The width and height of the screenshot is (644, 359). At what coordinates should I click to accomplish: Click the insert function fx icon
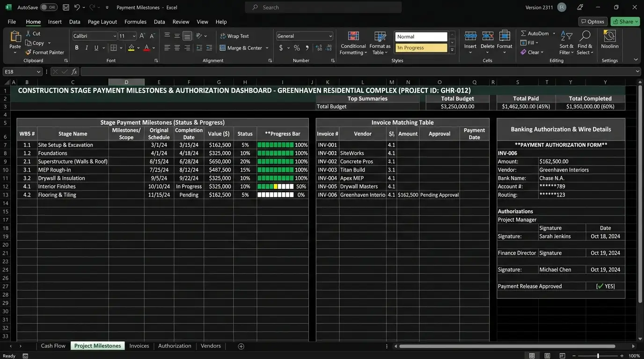click(x=74, y=72)
